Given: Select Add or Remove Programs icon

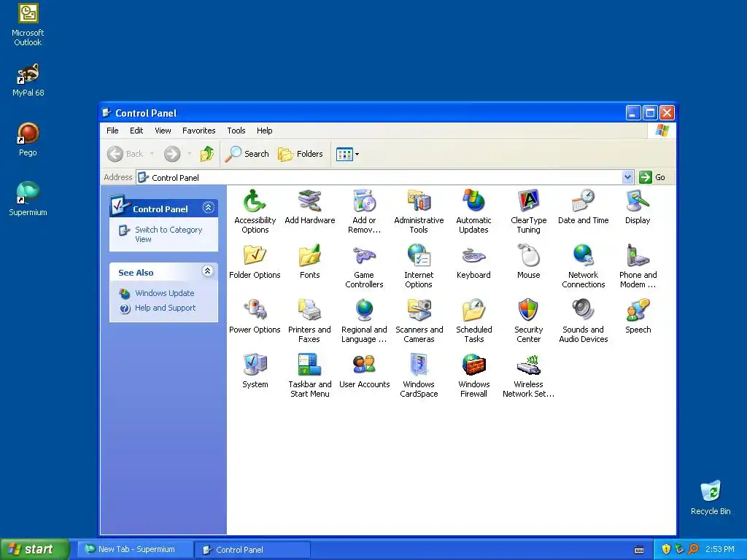Looking at the screenshot, I should [x=365, y=211].
